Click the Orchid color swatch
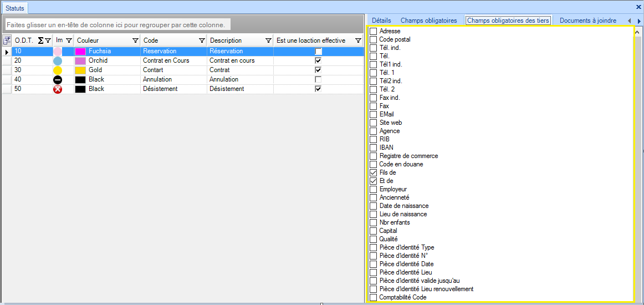Image resolution: width=644 pixels, height=305 pixels. click(80, 61)
